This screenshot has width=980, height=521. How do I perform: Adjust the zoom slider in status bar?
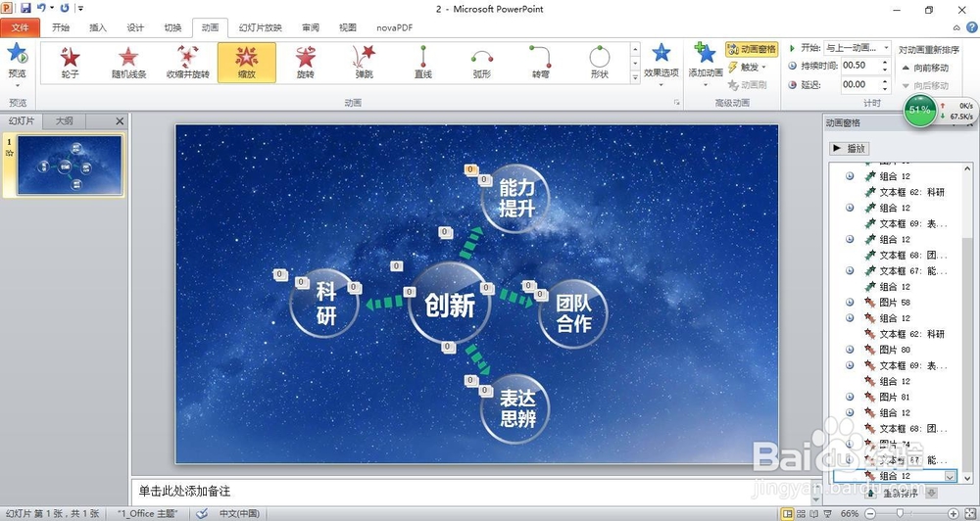coord(900,513)
